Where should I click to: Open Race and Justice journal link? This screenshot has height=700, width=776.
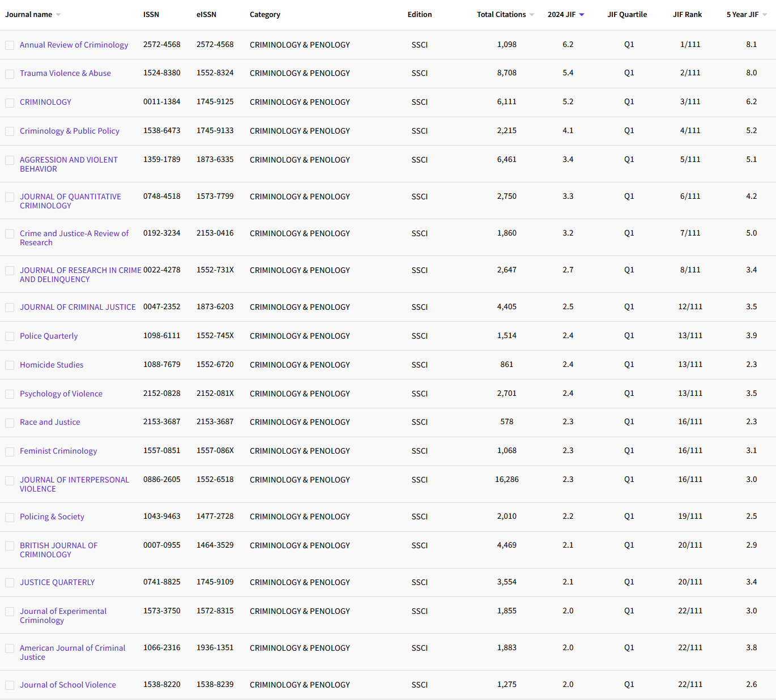[50, 422]
